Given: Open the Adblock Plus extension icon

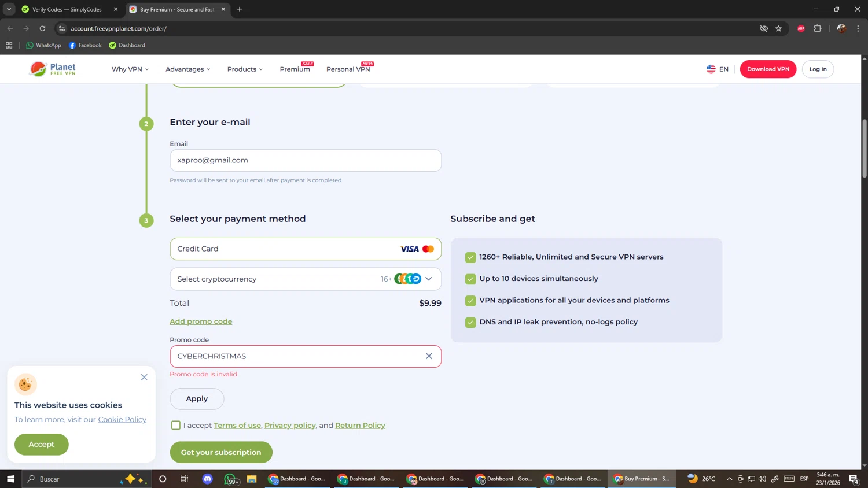Looking at the screenshot, I should click(x=801, y=28).
